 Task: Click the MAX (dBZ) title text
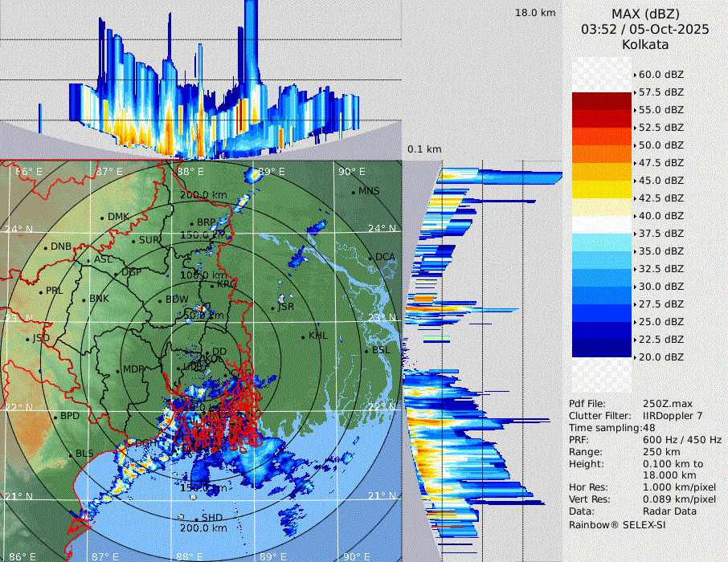(x=644, y=13)
